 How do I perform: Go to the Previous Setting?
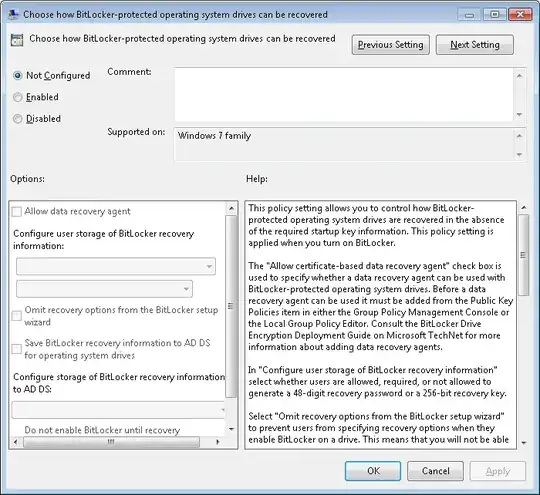tap(391, 45)
